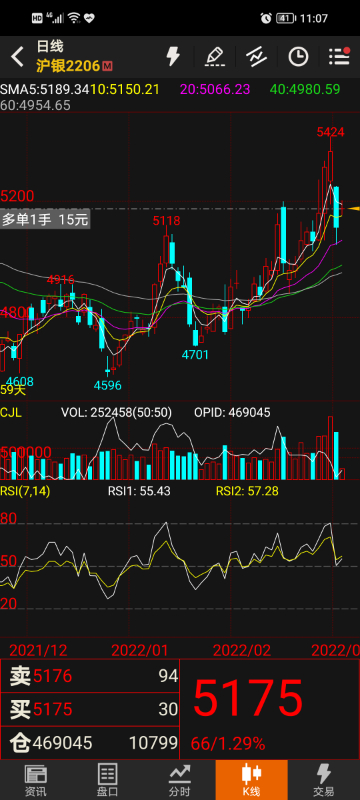Open the 交易 trading tab
The image size is (360, 800).
click(x=324, y=780)
